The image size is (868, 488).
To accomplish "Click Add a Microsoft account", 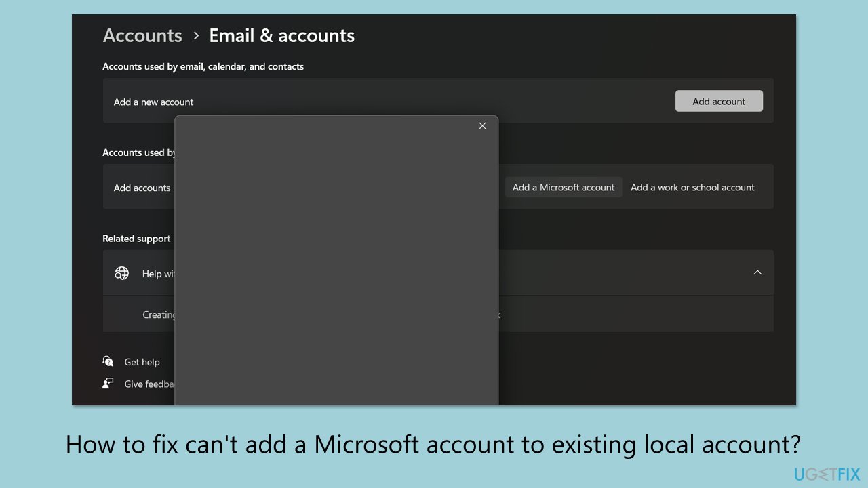I will (564, 187).
